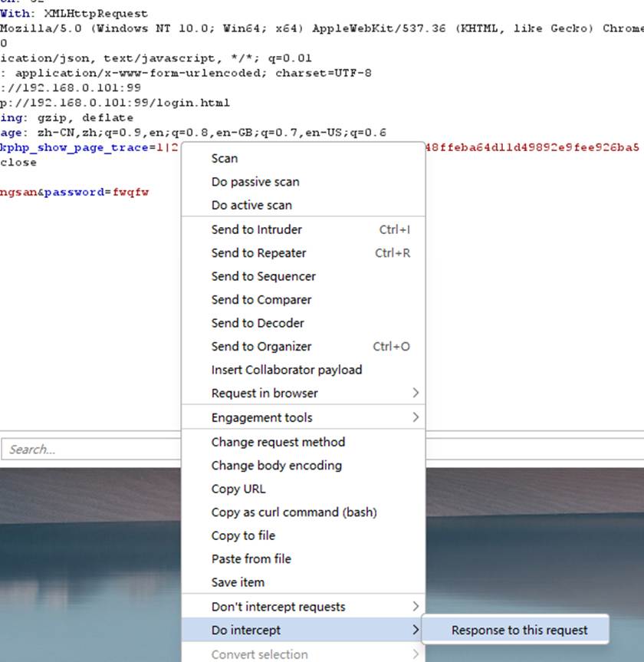The width and height of the screenshot is (644, 662).
Task: Choose Paste from file
Action: coord(303,558)
